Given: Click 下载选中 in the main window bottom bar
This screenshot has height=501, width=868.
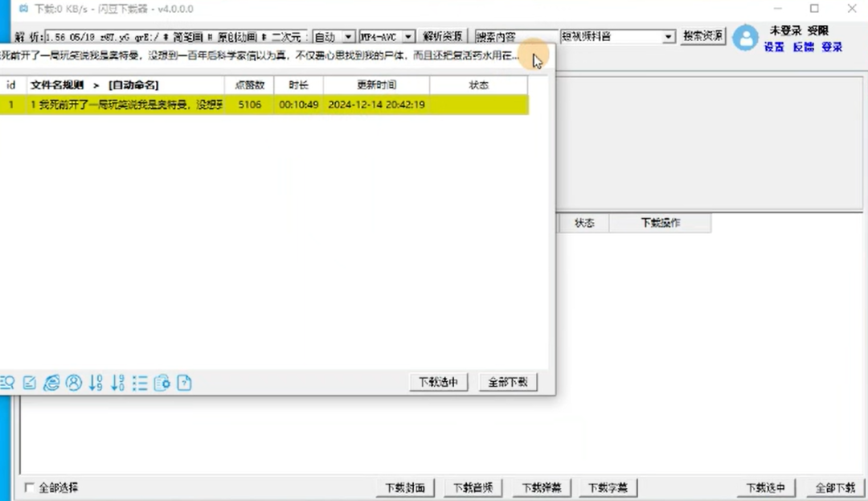Looking at the screenshot, I should [766, 487].
